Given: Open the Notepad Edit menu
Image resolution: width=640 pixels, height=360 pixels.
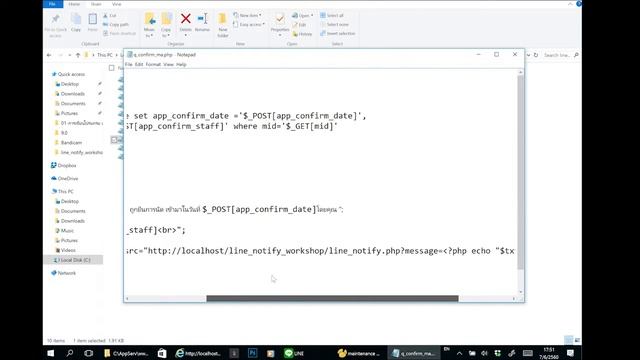Looking at the screenshot, I should 139,64.
